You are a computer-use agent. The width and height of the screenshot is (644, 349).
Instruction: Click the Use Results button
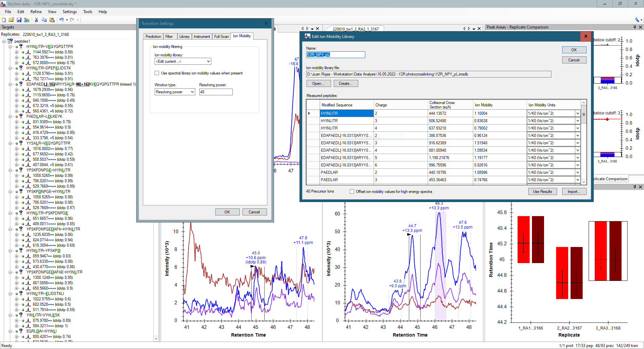(x=542, y=192)
